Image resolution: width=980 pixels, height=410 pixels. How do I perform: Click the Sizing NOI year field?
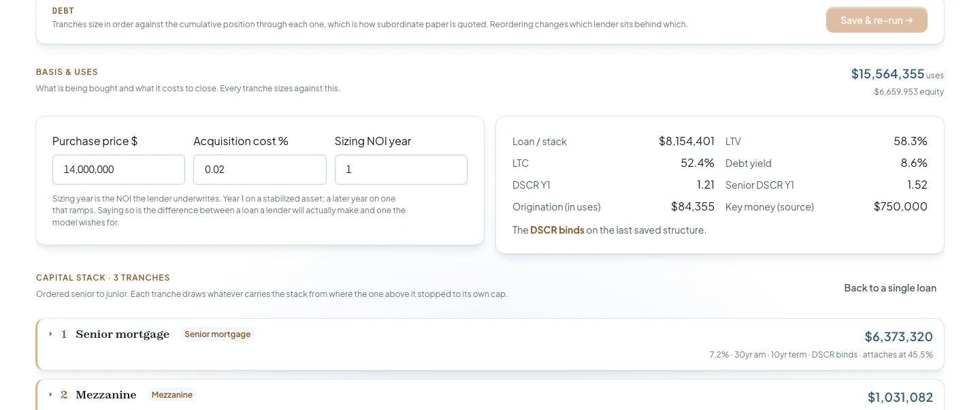(401, 170)
